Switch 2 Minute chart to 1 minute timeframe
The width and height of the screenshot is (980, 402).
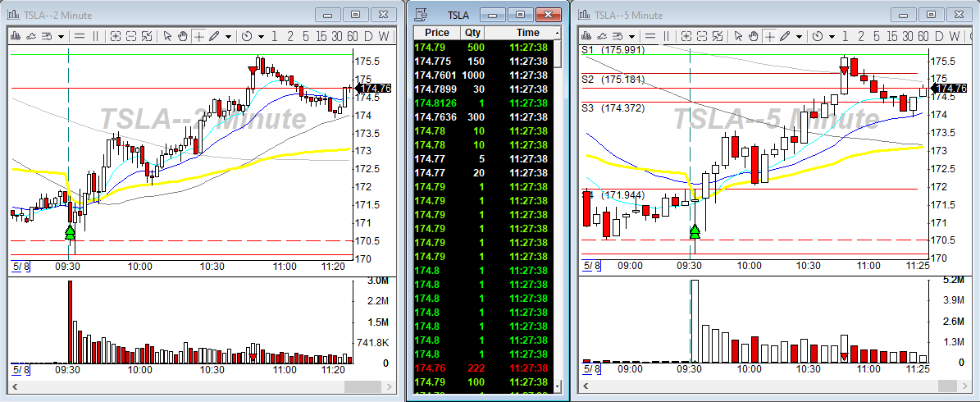[x=275, y=36]
